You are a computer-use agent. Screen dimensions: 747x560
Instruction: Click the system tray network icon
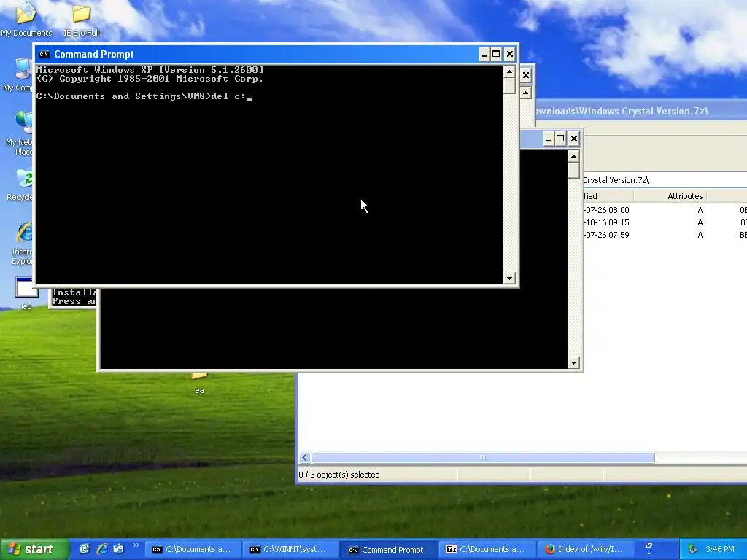point(692,549)
